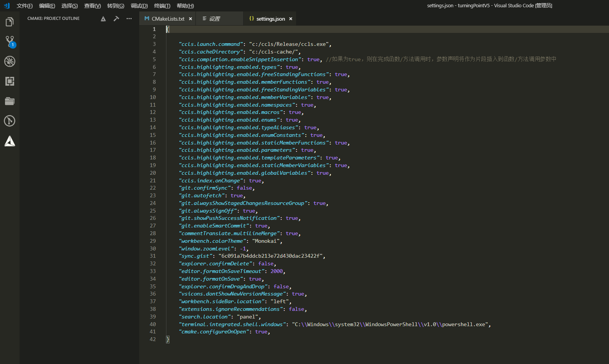The height and width of the screenshot is (364, 609).
Task: Click "ccls.index.onChange" key on line 21
Action: coord(211,180)
